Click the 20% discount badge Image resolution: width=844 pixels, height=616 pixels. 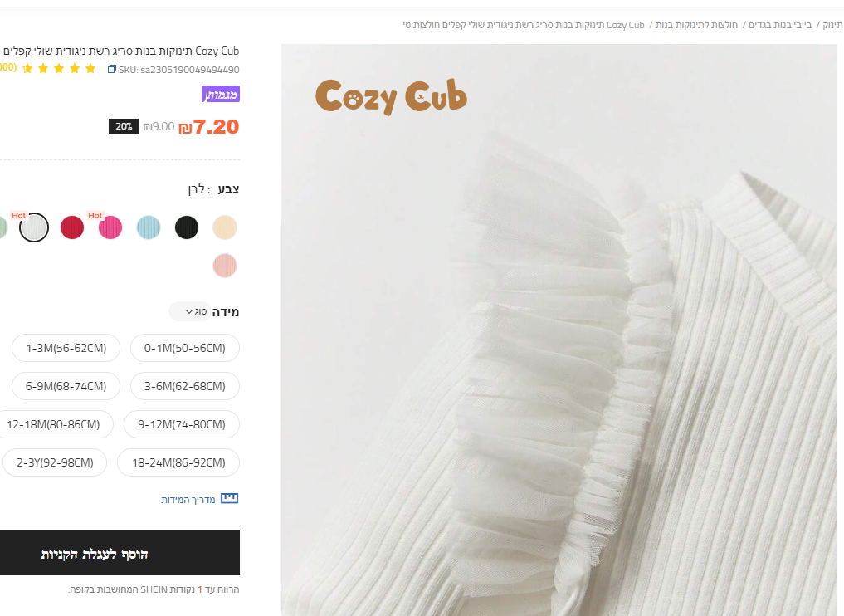coord(124,126)
